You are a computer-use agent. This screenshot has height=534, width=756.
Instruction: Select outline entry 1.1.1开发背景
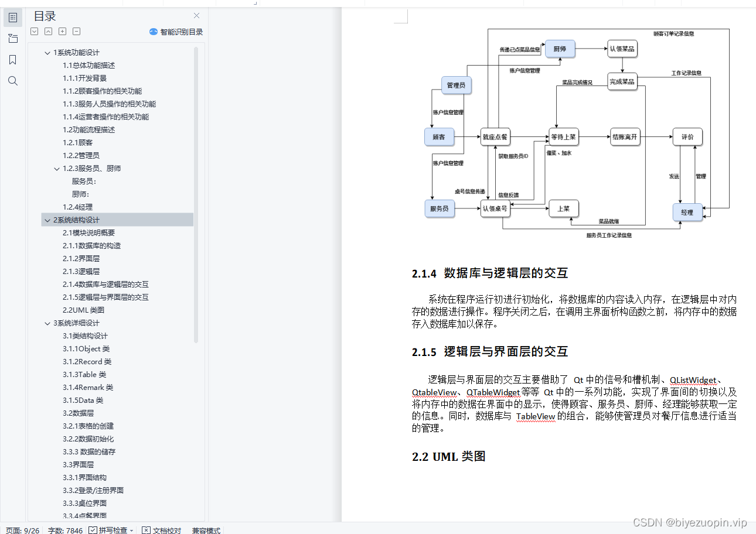[85, 78]
